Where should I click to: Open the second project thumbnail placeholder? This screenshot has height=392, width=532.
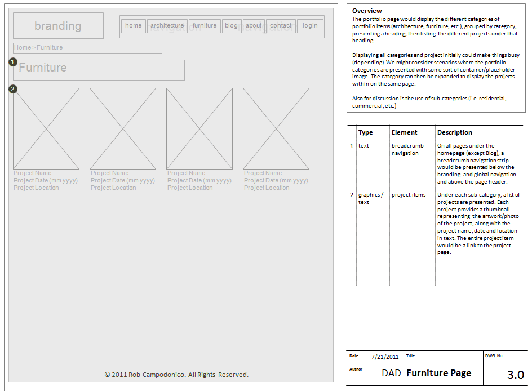click(123, 128)
